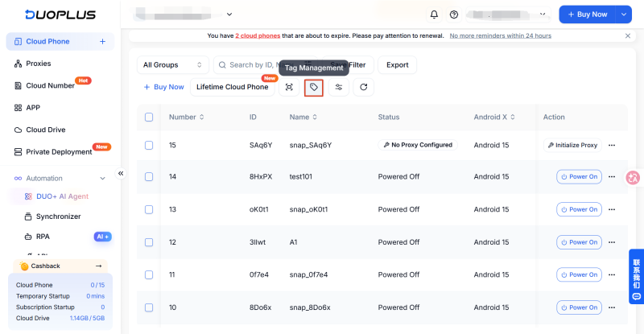Image resolution: width=644 pixels, height=334 pixels.
Task: Check the box for row 13
Action: (149, 209)
